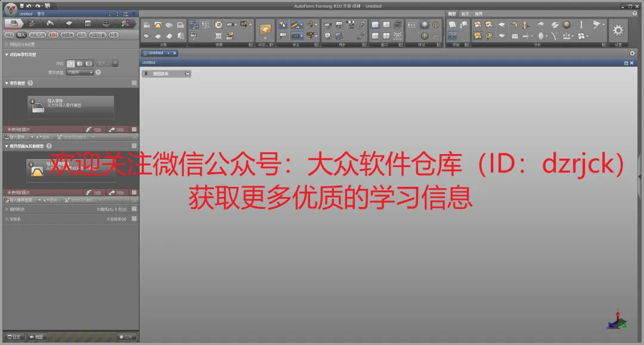Click the camera view icon in ribbon
Screen dimensions: 644x345
click(x=230, y=24)
